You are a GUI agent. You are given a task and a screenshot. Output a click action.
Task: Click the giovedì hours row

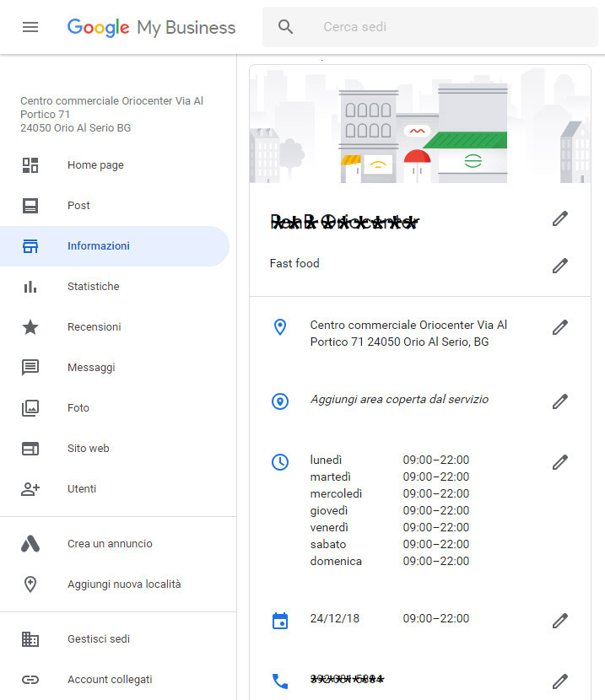point(390,511)
